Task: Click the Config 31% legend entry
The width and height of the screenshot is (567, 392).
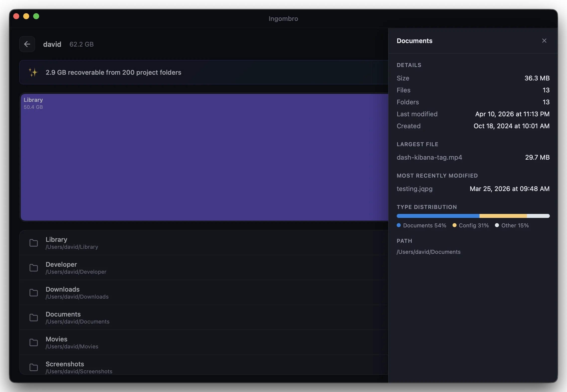Action: point(471,225)
